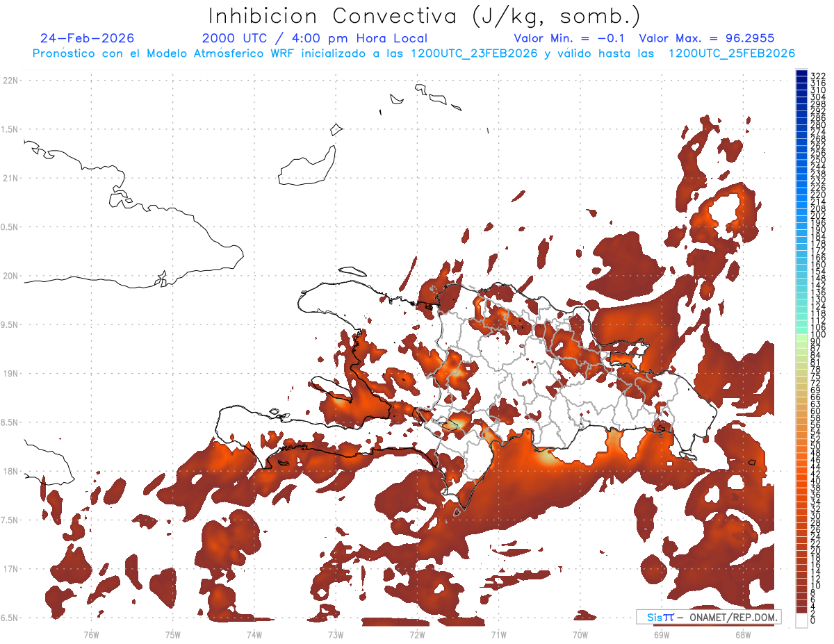Click the '76W' longitude label
This screenshot has height=644, width=834.
(x=91, y=634)
